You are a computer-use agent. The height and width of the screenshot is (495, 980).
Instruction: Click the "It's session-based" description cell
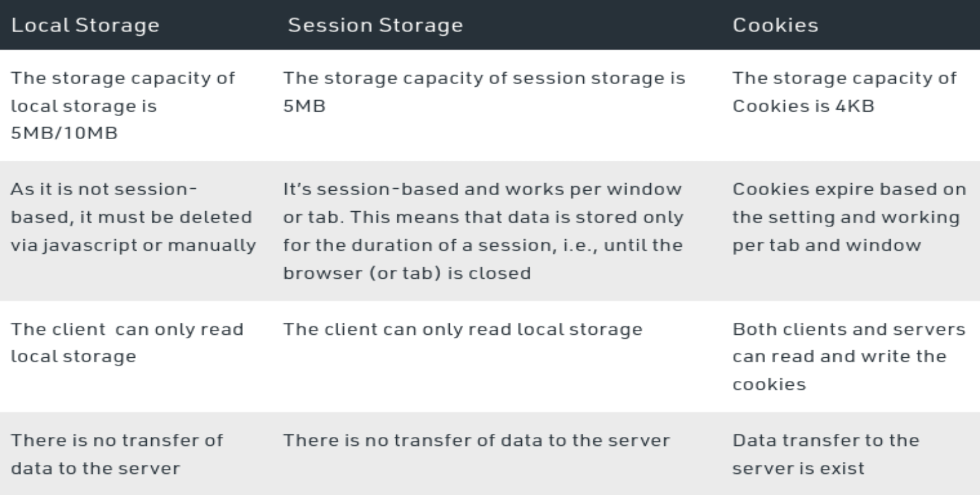pyautogui.click(x=483, y=231)
